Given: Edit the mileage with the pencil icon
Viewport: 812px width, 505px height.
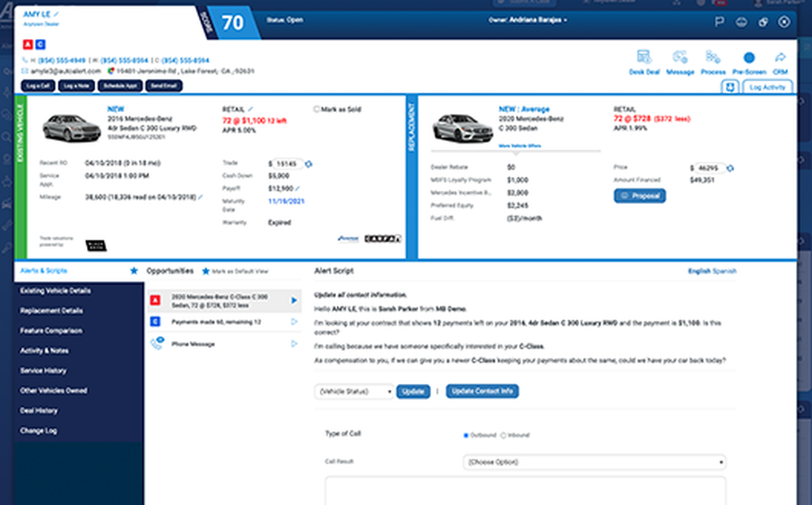Looking at the screenshot, I should click(x=201, y=197).
